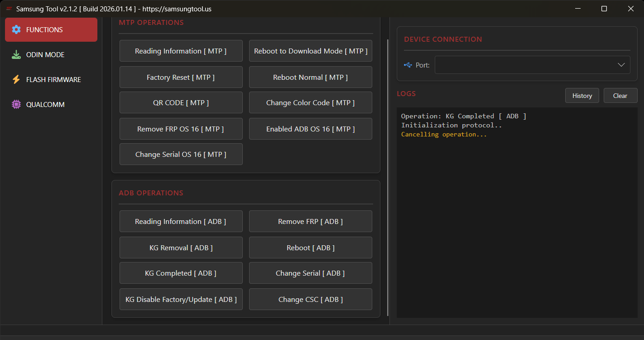Viewport: 644px width, 340px height.
Task: Open the Port selection combo box
Action: click(525, 65)
